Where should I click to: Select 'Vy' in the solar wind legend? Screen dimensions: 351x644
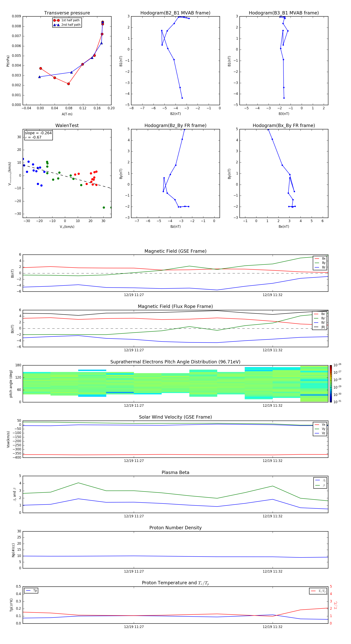(x=320, y=429)
